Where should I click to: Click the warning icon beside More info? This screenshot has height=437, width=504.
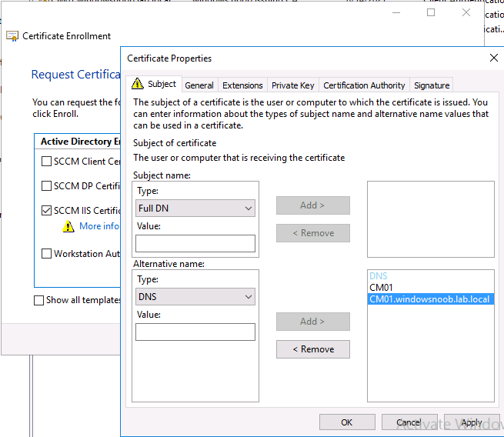point(68,226)
